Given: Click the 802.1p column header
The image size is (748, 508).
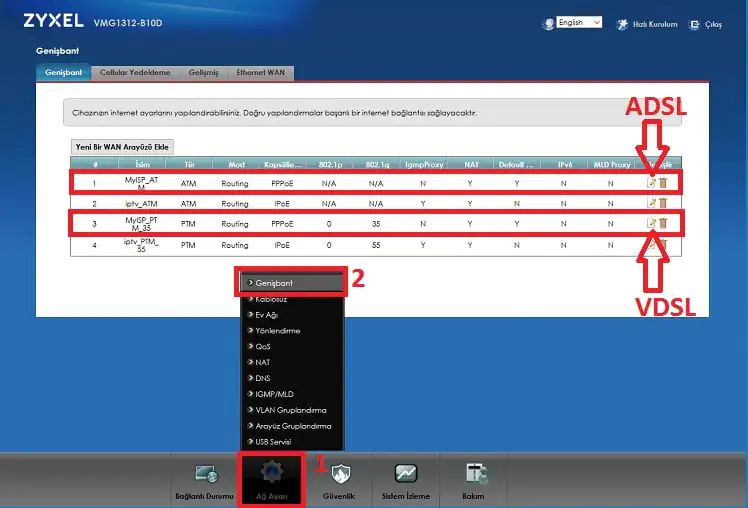Looking at the screenshot, I should click(330, 164).
